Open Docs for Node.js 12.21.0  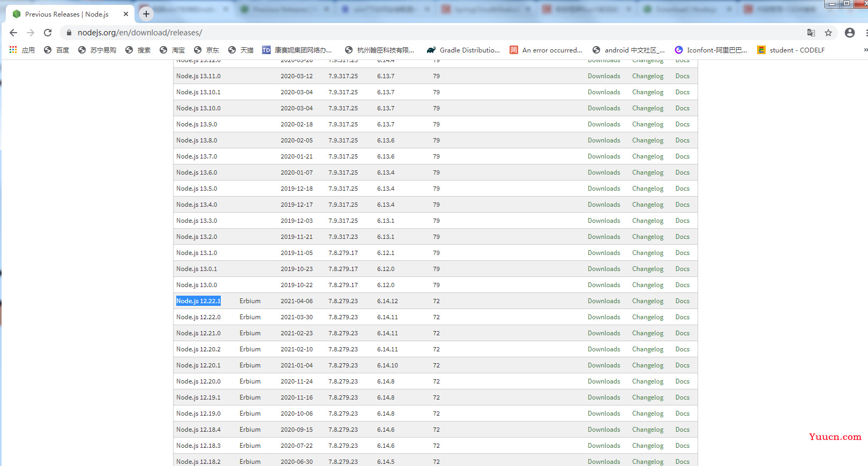pos(683,333)
